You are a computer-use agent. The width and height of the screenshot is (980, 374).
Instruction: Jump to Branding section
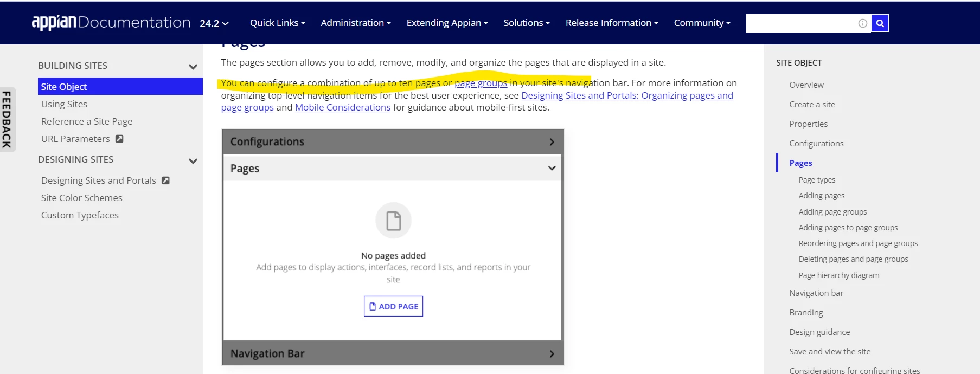click(x=806, y=313)
